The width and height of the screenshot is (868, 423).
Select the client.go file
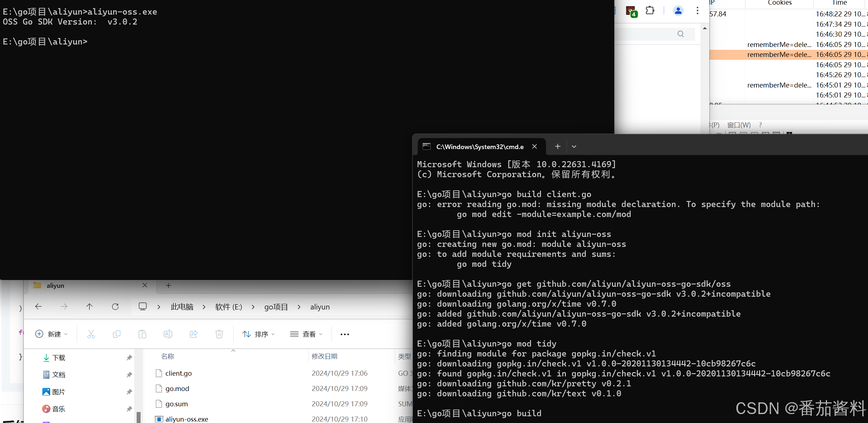point(178,373)
